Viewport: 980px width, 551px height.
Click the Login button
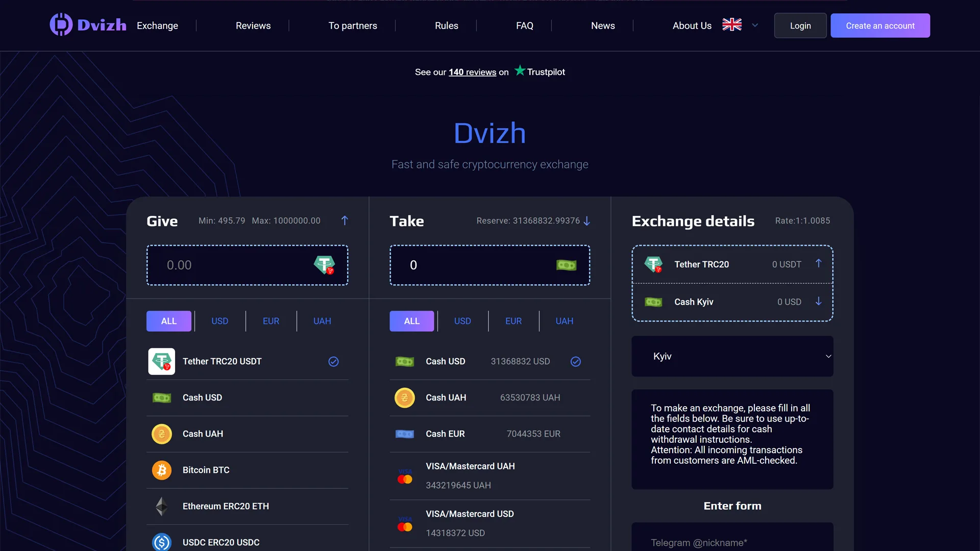(x=800, y=26)
